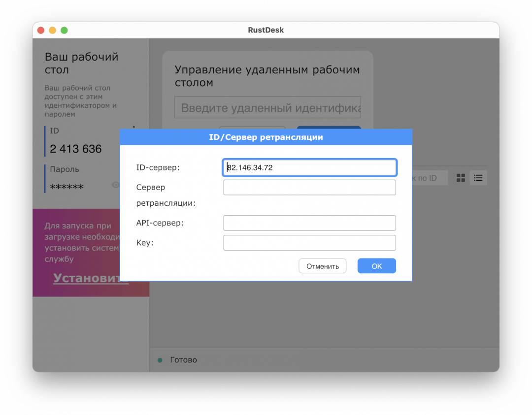This screenshot has width=532, height=415.
Task: Toggle the grid layout for saved connections
Action: click(461, 178)
